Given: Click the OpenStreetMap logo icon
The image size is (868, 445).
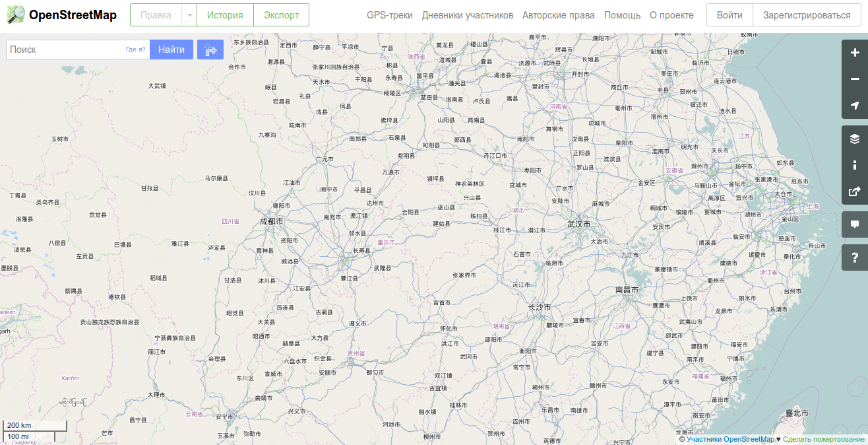Looking at the screenshot, I should pyautogui.click(x=15, y=15).
